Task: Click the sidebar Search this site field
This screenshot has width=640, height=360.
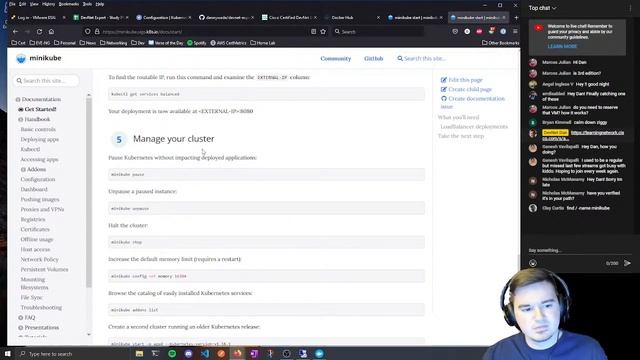Action: pyautogui.click(x=46, y=80)
